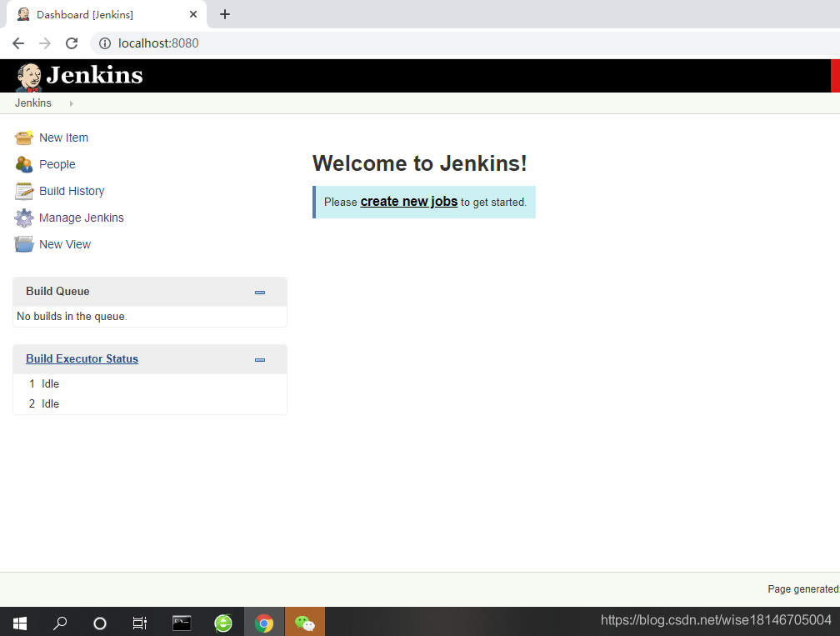Viewport: 840px width, 636px height.
Task: Click the Jenkins header title
Action: coord(95,75)
